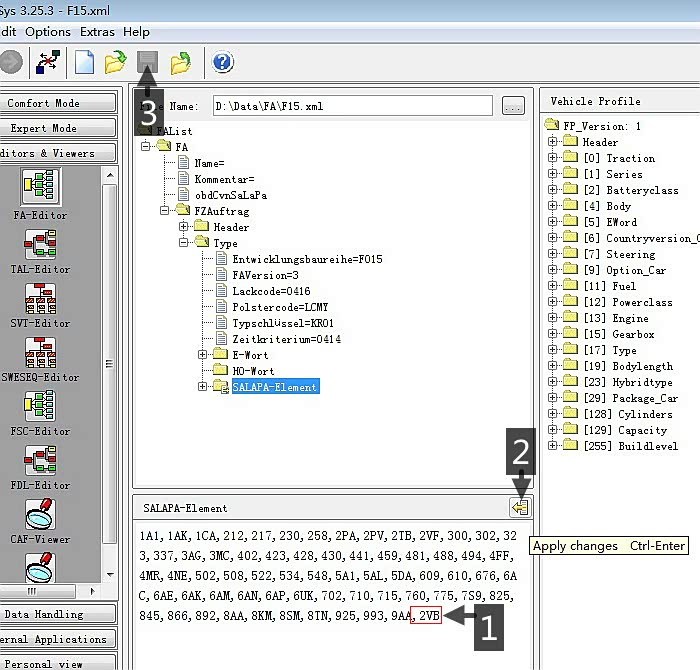Open the CAF-Viewer

tap(41, 514)
